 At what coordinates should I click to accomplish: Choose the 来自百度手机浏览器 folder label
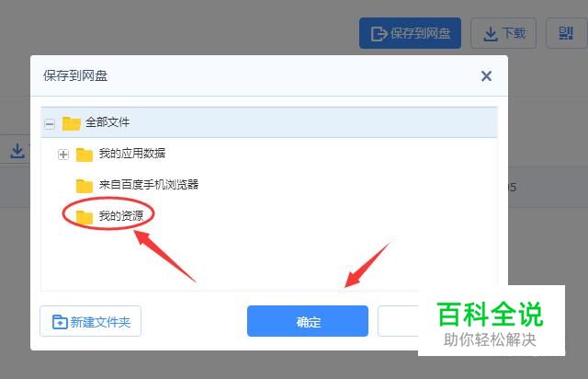point(149,184)
